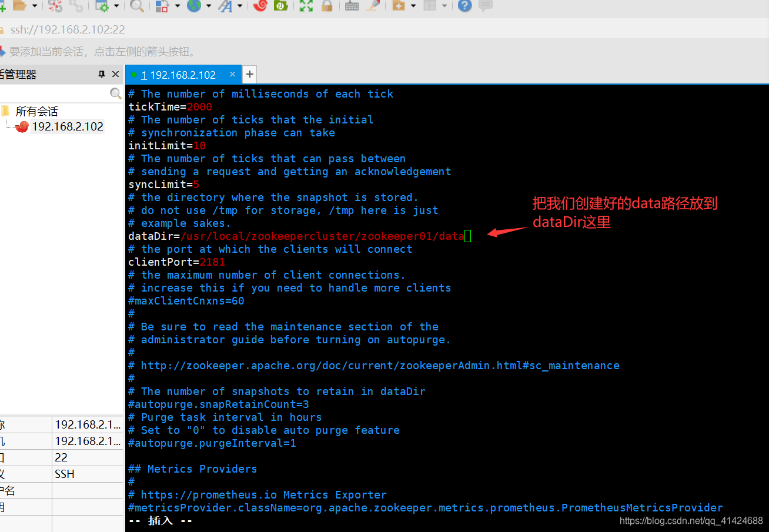
Task: Click the reconnect link icon
Action: coord(76,6)
